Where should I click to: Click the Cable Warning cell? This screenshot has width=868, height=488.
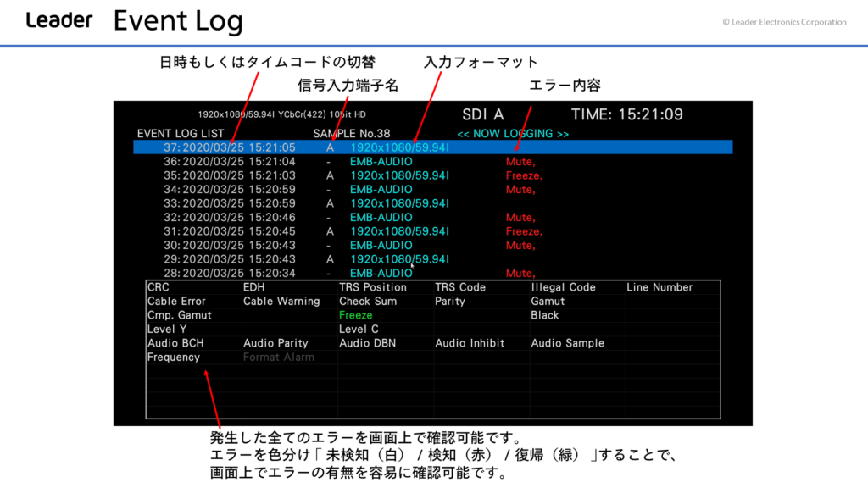[281, 301]
